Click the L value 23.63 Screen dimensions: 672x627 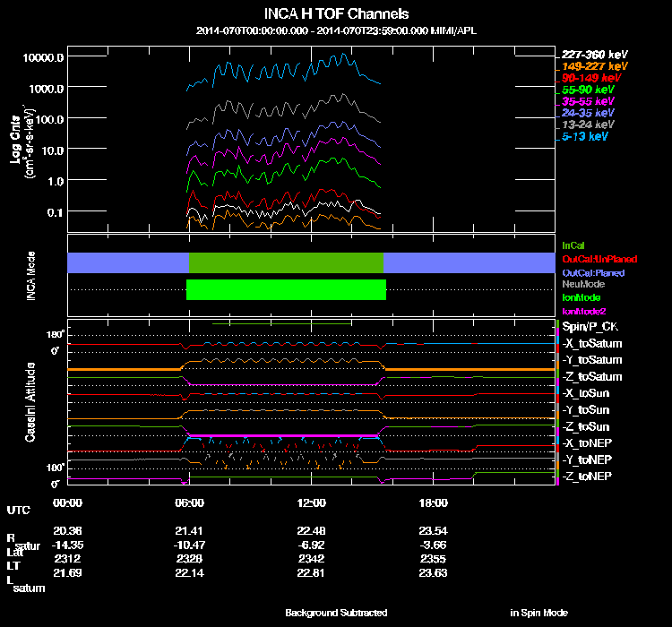click(434, 573)
